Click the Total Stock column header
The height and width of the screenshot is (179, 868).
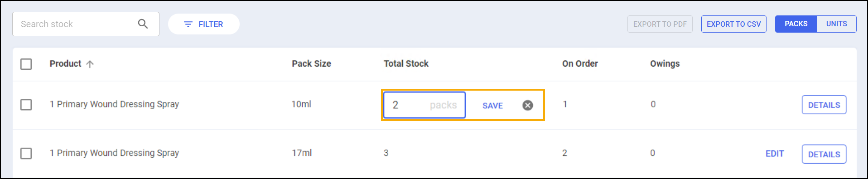coord(406,64)
